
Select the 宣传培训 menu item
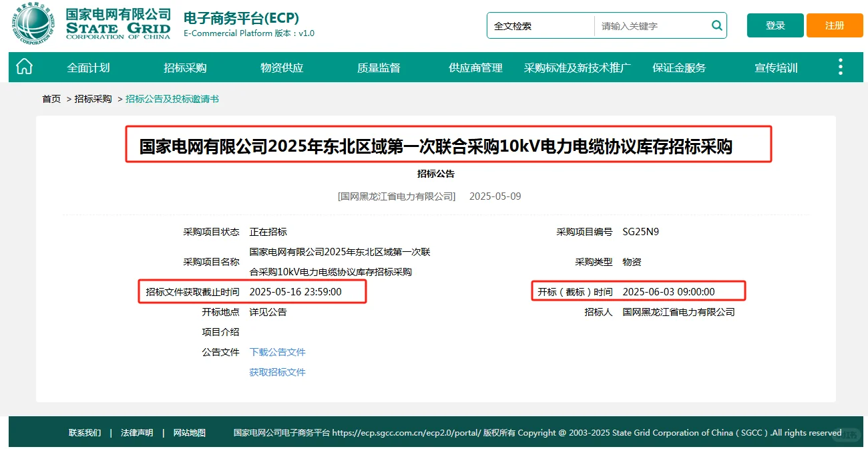(775, 67)
